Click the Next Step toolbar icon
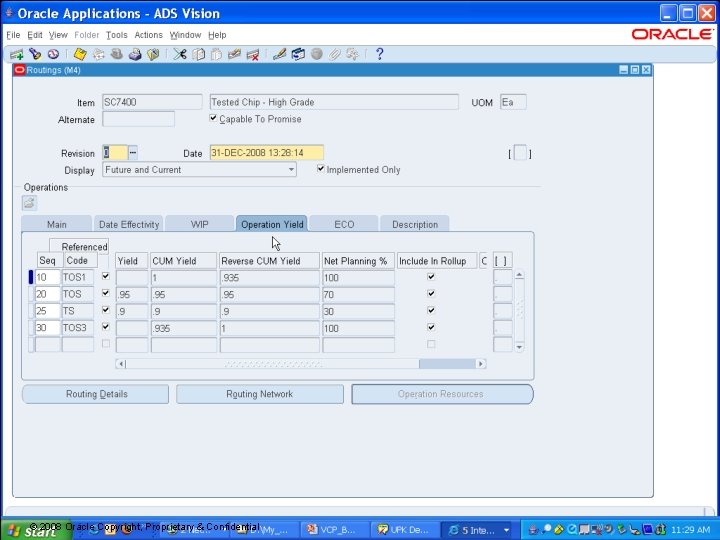The height and width of the screenshot is (540, 720). pos(99,54)
